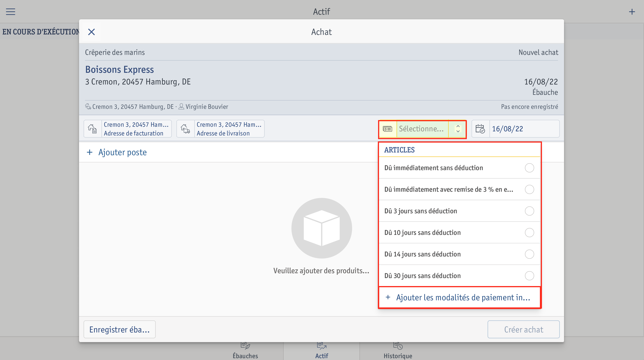
Task: Click the Crêperie des marins label
Action: (115, 52)
